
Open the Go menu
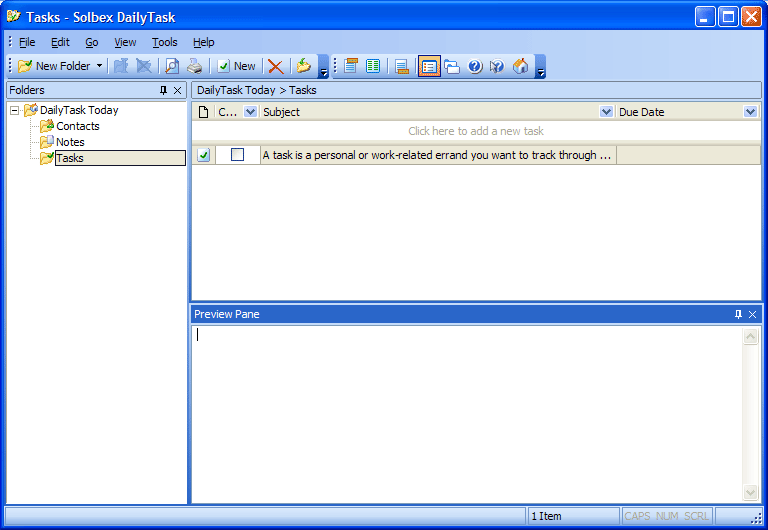(92, 42)
